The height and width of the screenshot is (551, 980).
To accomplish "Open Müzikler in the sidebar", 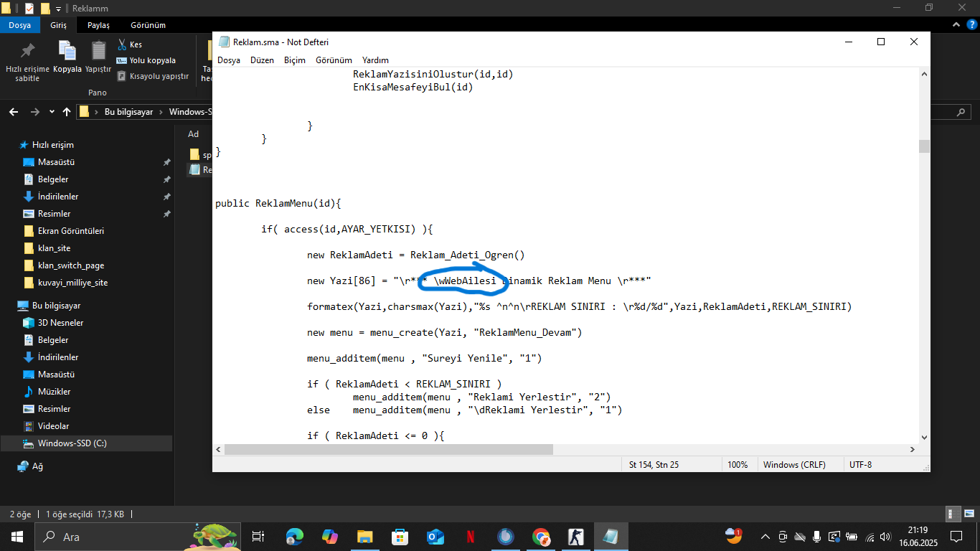I will point(54,392).
